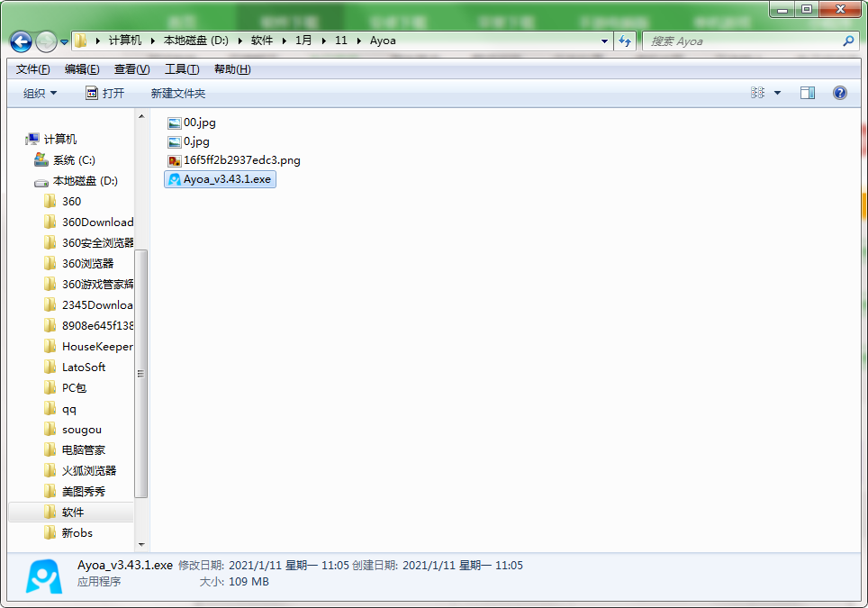Select 系统 (C:) drive in tree

(65, 160)
